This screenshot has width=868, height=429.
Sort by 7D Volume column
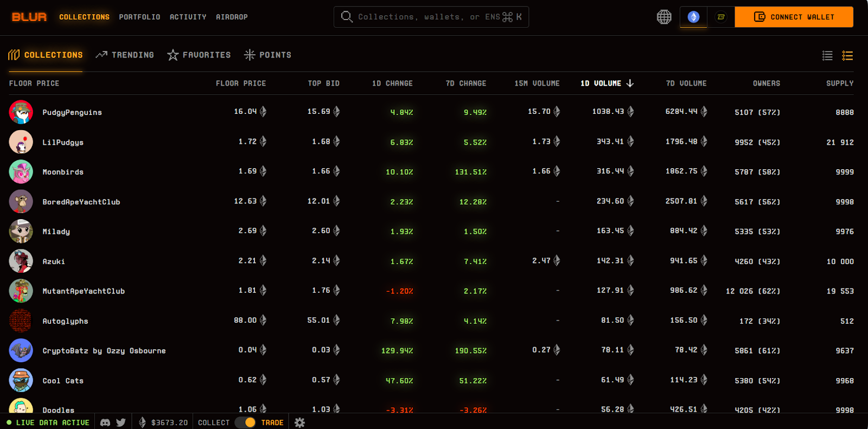686,84
